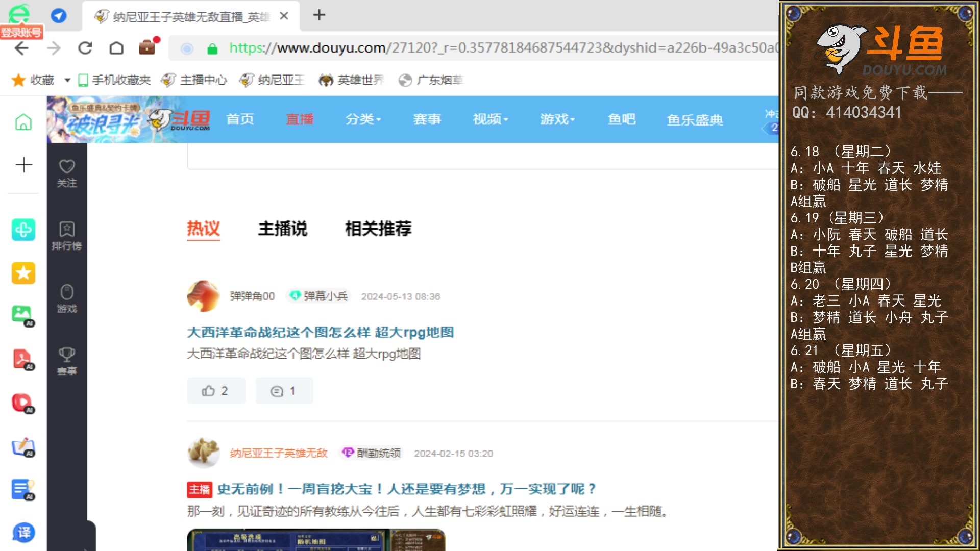Expand the 收藏 bookmarks dropdown arrow

(67, 81)
